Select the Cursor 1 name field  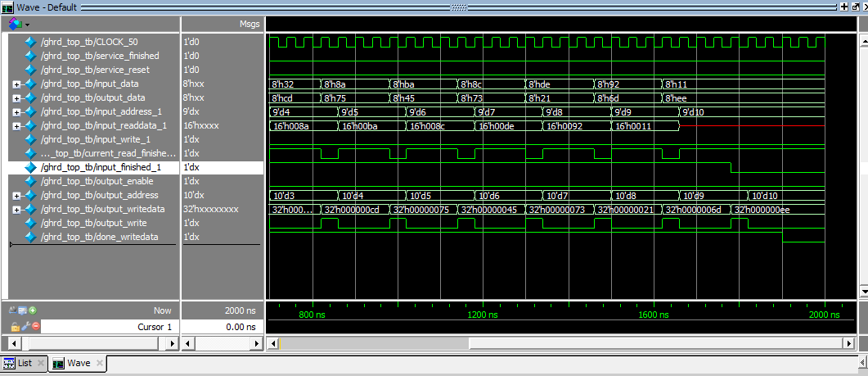pos(110,327)
